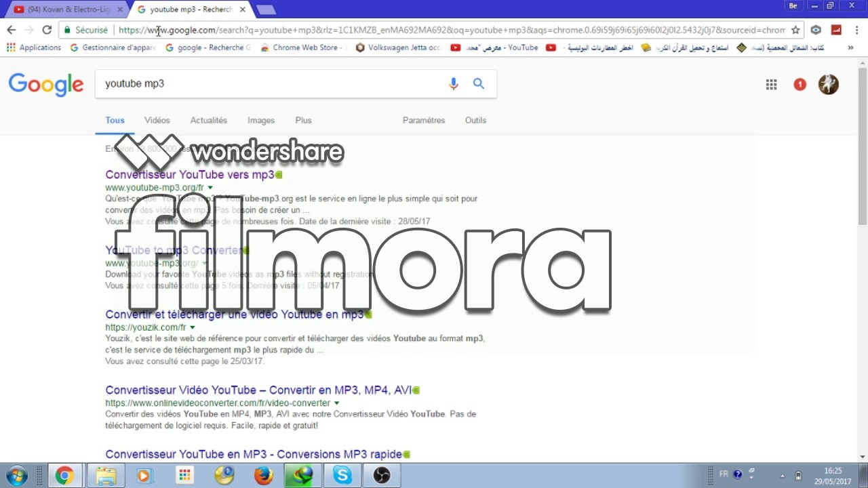Image resolution: width=868 pixels, height=488 pixels.
Task: Click the scrollbar down arrow
Action: point(862,456)
